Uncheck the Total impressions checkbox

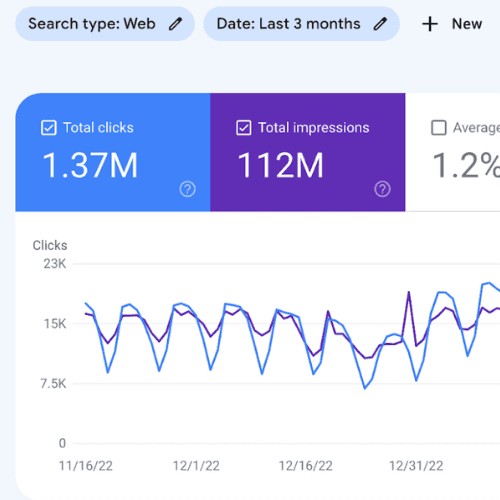pyautogui.click(x=244, y=128)
